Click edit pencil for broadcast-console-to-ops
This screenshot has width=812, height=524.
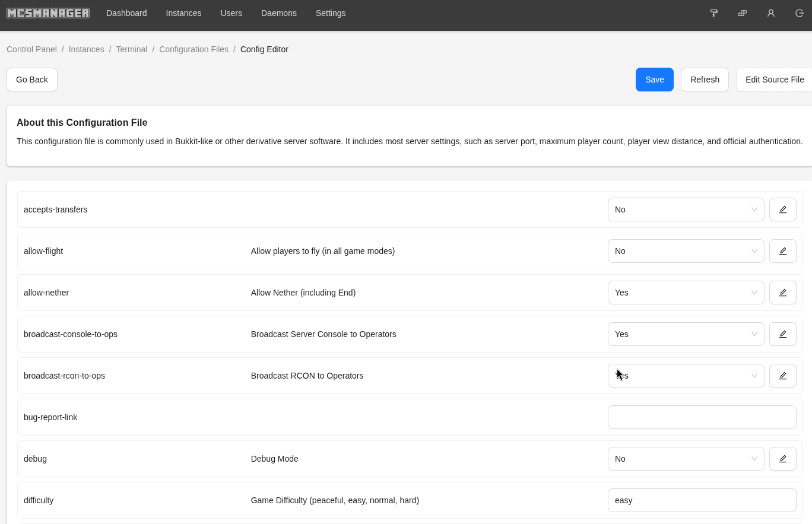point(783,334)
